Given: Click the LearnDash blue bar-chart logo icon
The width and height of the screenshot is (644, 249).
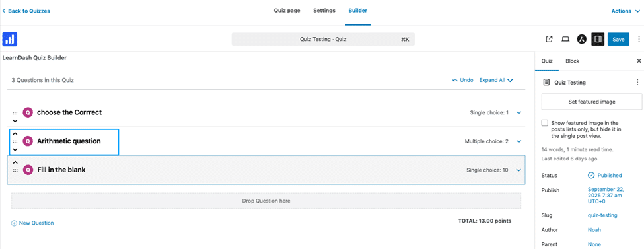Looking at the screenshot, I should 9,39.
